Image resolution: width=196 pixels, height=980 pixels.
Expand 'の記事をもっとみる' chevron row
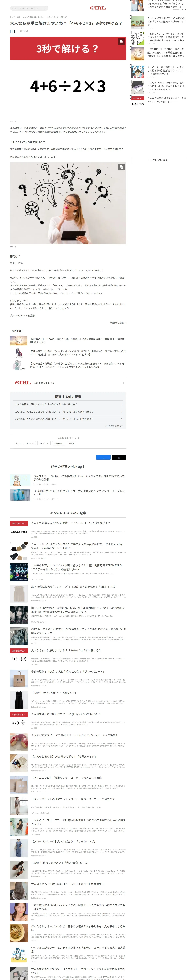68,383
